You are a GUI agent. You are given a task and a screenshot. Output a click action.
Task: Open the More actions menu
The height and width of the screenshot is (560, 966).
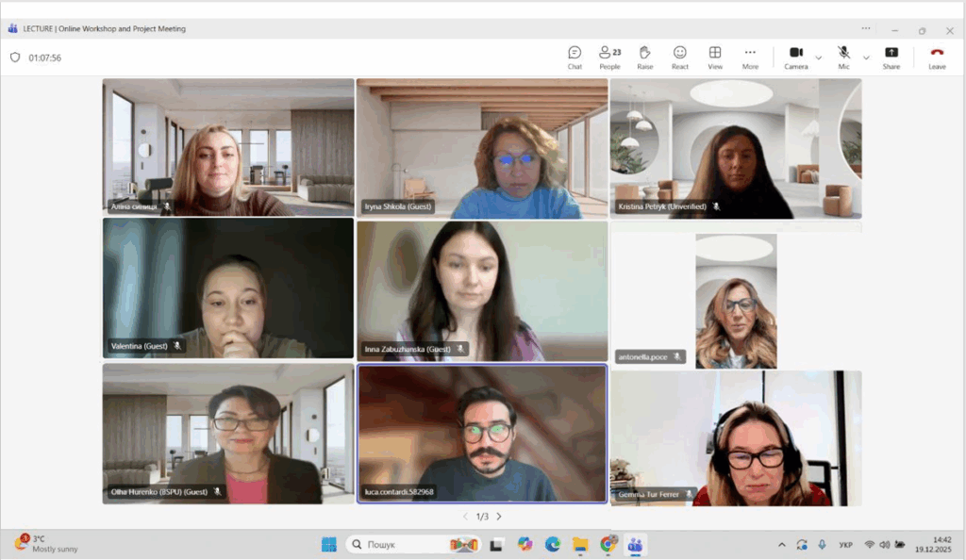click(x=750, y=57)
